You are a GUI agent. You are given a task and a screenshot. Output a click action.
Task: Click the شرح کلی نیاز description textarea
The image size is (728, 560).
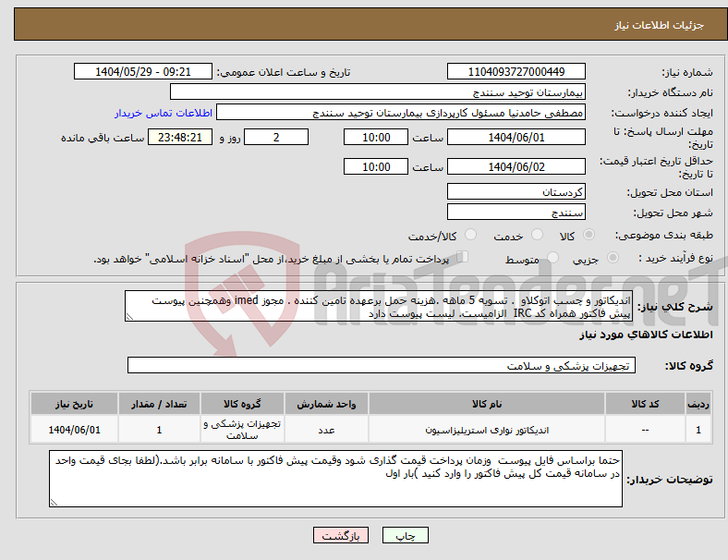(379, 307)
